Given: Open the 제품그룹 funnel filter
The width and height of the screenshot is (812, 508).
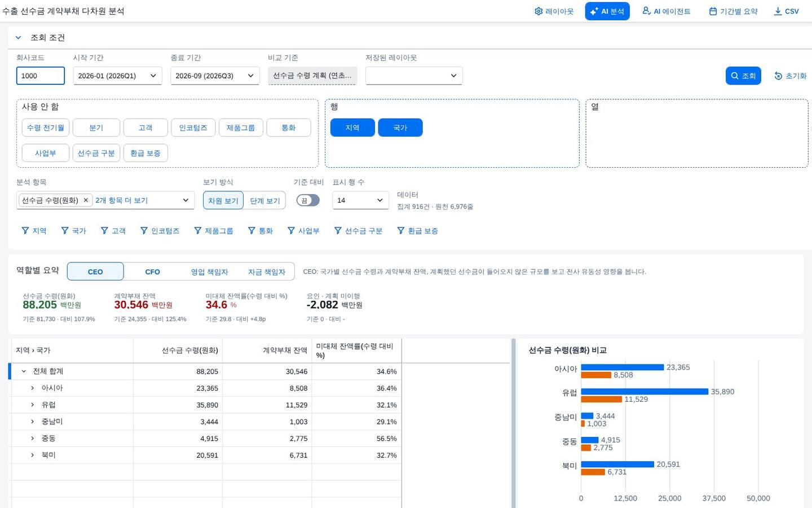Looking at the screenshot, I should coord(214,231).
